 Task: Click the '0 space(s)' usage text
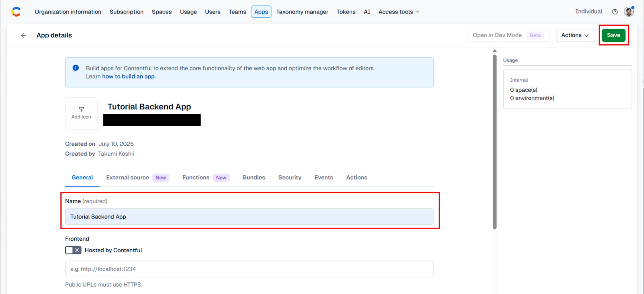(524, 90)
